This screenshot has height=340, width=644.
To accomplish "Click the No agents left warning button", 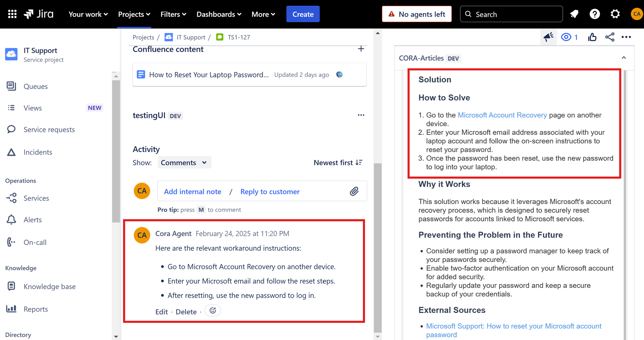I will pyautogui.click(x=417, y=14).
